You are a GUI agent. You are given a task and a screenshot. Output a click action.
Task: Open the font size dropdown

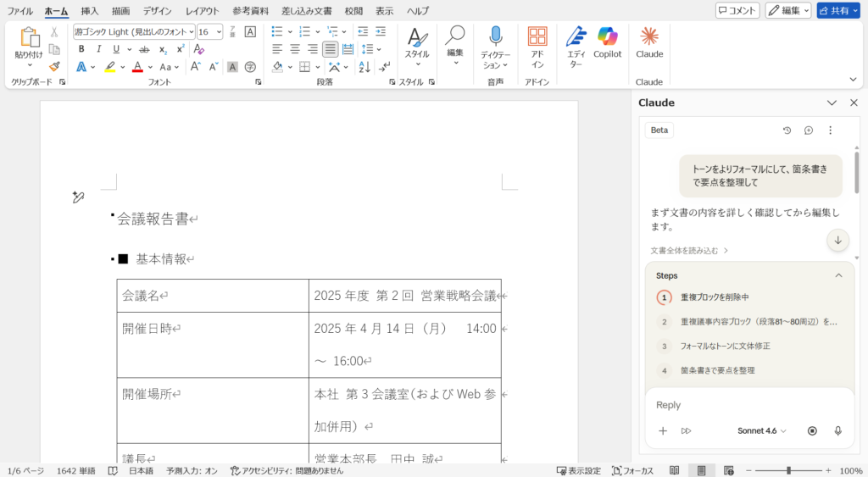[220, 31]
